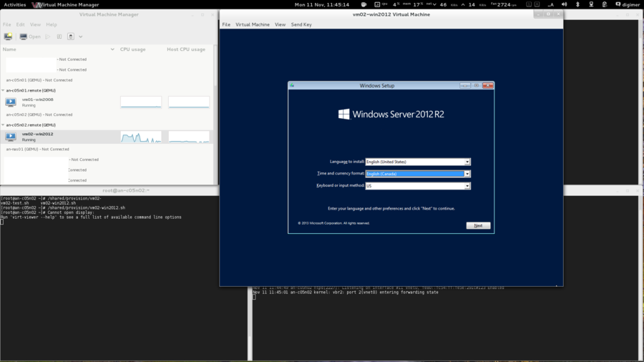
Task: Open Time and currency format dropdown
Action: pyautogui.click(x=467, y=174)
